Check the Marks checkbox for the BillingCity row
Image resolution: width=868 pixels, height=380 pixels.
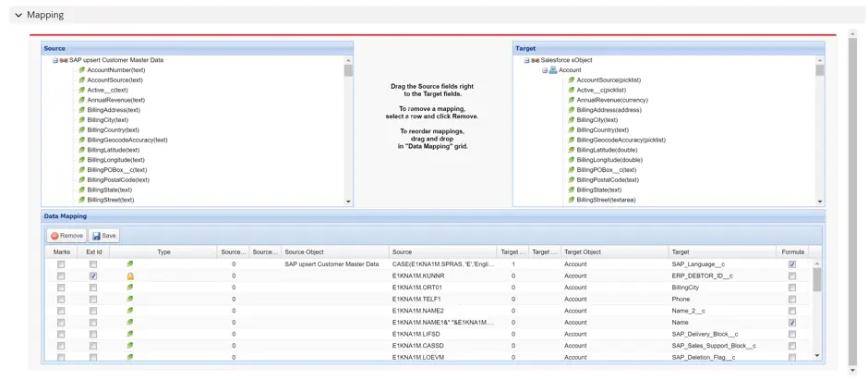[x=61, y=288]
